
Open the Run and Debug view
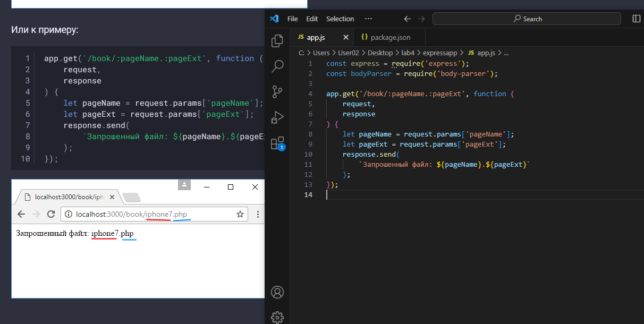277,117
